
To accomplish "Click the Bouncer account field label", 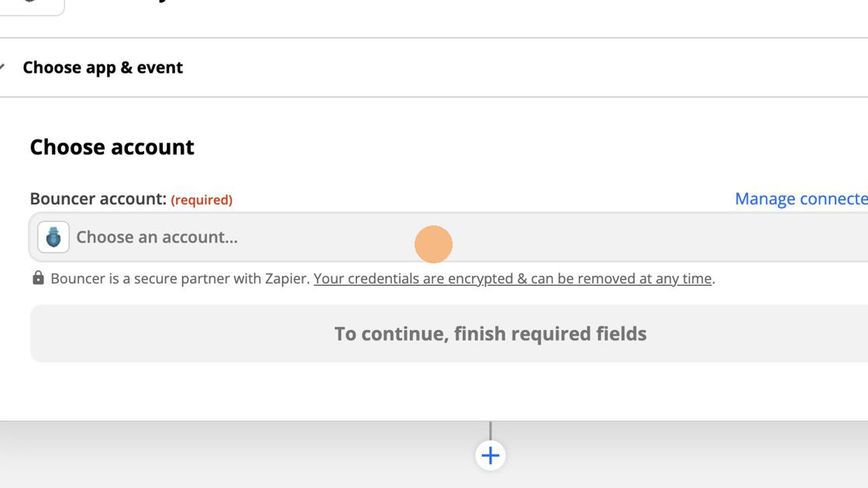I will [98, 199].
